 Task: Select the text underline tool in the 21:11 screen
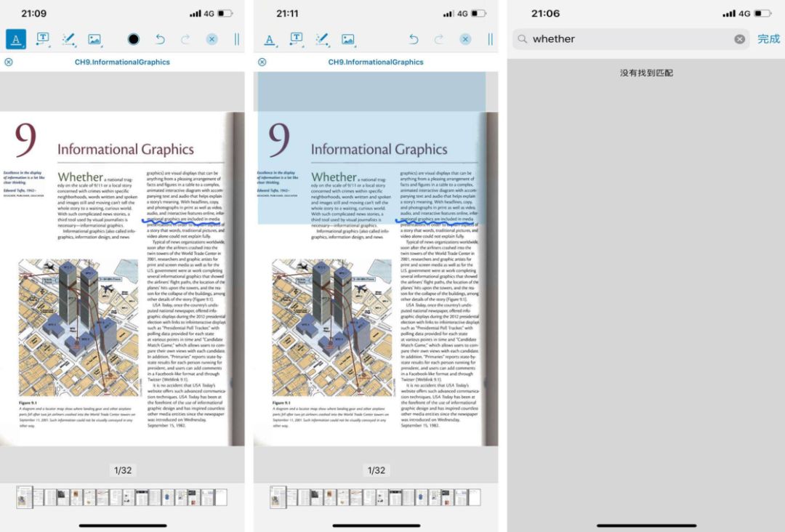point(270,39)
